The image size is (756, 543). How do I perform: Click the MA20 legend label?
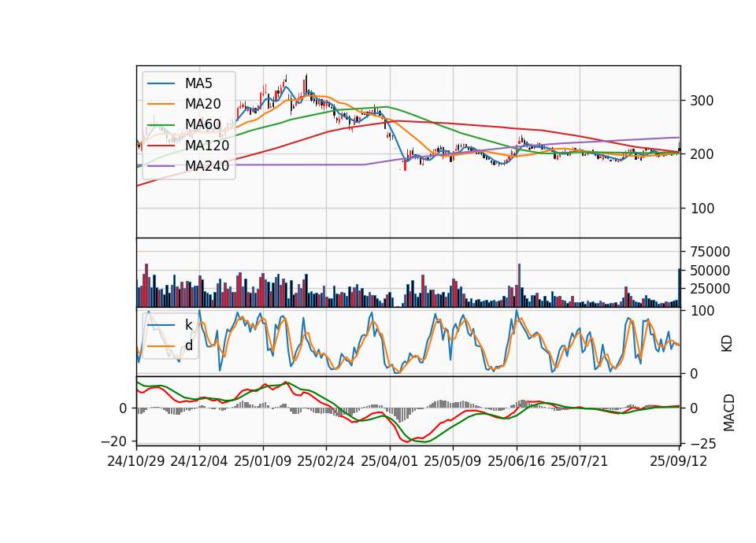tap(202, 104)
